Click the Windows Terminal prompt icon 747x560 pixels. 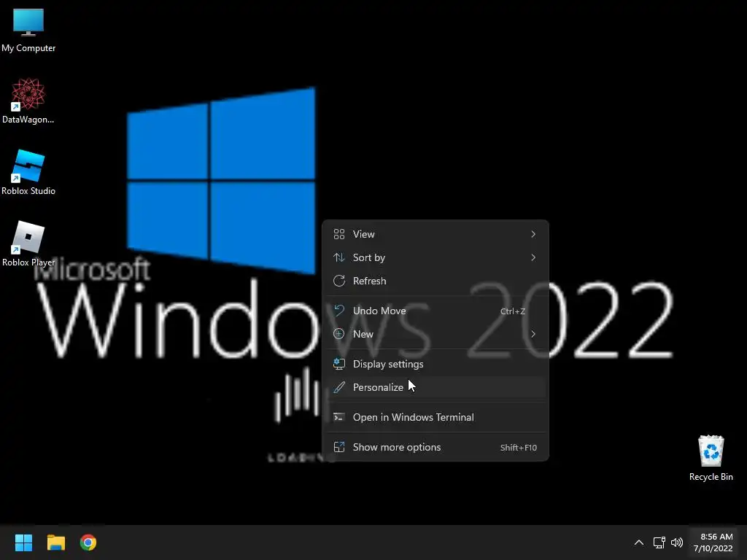(338, 417)
